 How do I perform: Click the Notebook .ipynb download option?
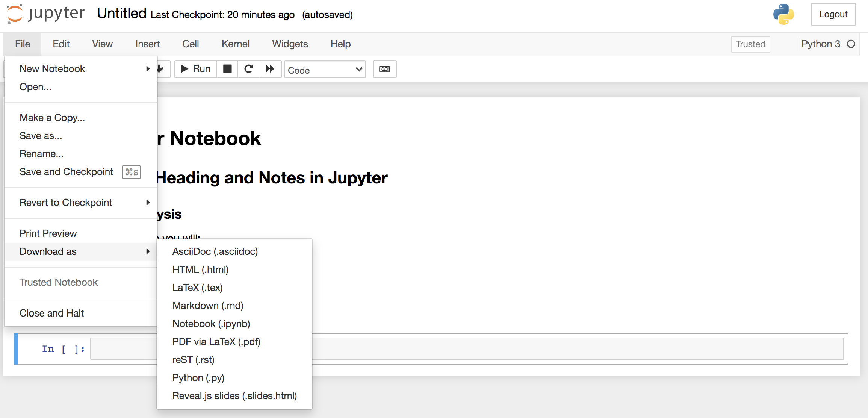(212, 323)
